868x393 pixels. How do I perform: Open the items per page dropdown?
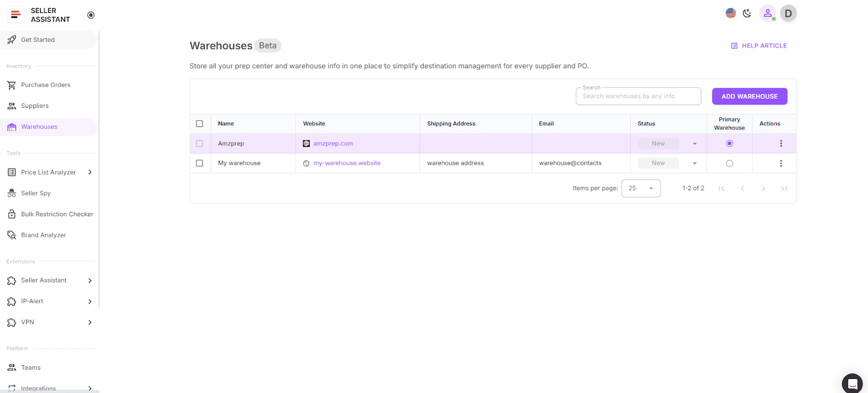pos(641,188)
